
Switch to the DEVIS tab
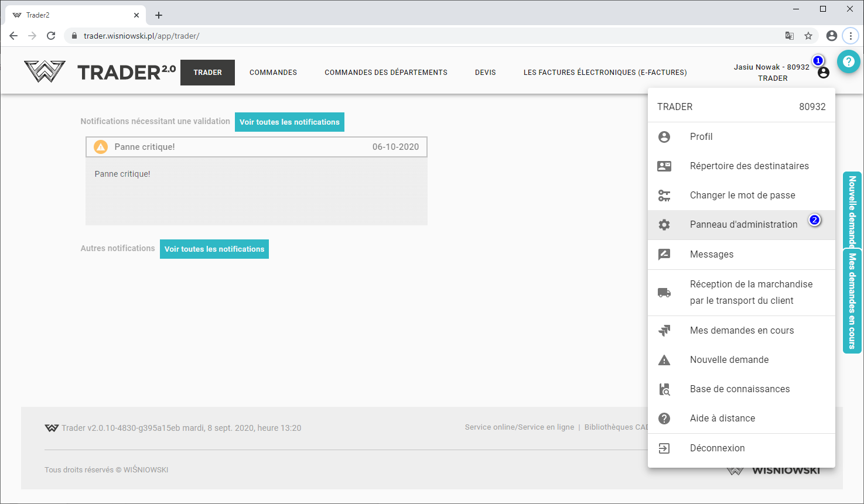click(485, 73)
